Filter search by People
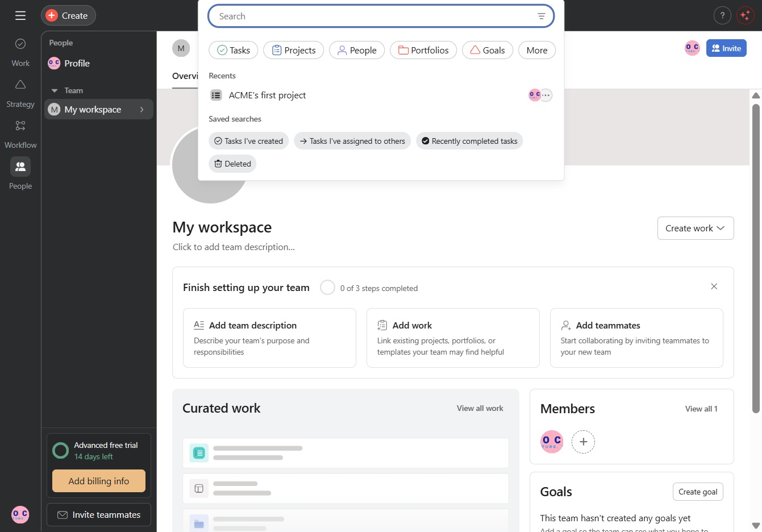 [357, 50]
